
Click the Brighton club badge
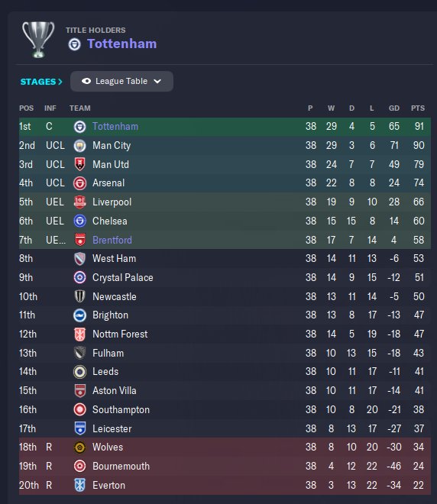[x=79, y=315]
